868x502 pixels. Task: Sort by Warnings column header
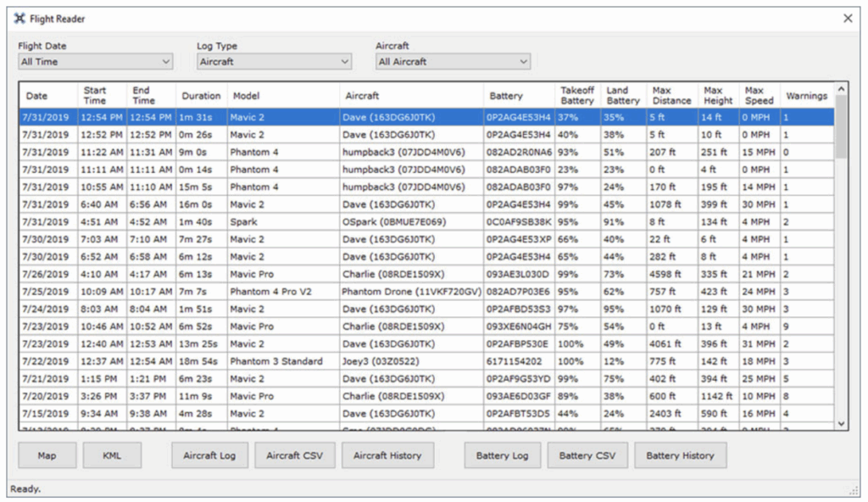[x=807, y=95]
